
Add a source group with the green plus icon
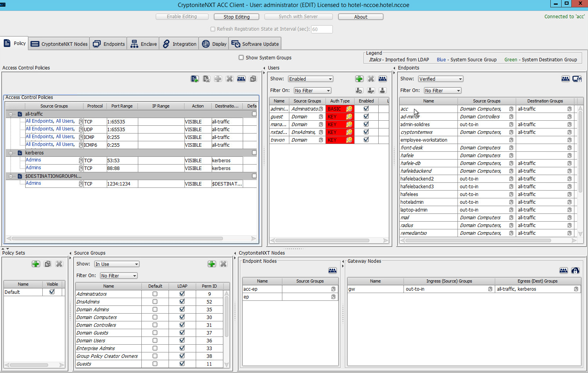coord(212,264)
